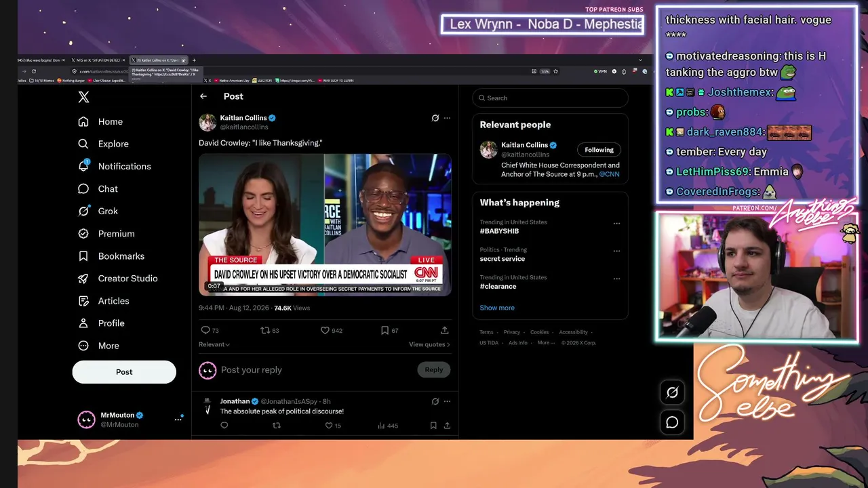Go back using the Post arrow

203,96
